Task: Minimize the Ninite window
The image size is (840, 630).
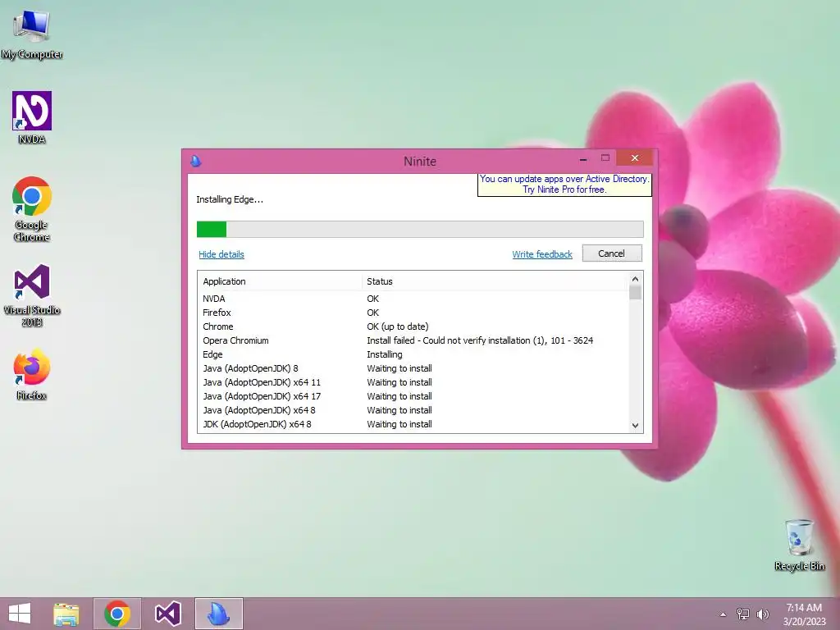Action: tap(583, 158)
